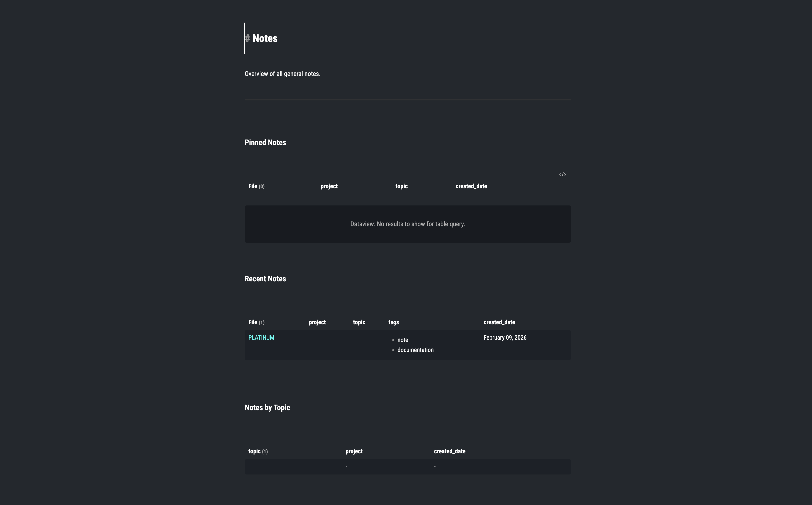
Task: Click created_date header in Notes by Topic table
Action: 449,451
